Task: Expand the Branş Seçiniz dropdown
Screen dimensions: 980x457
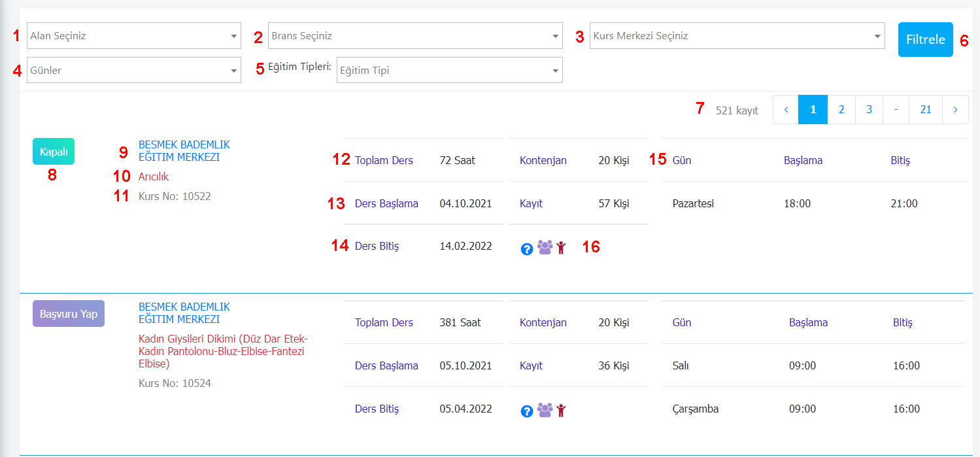Action: click(415, 36)
